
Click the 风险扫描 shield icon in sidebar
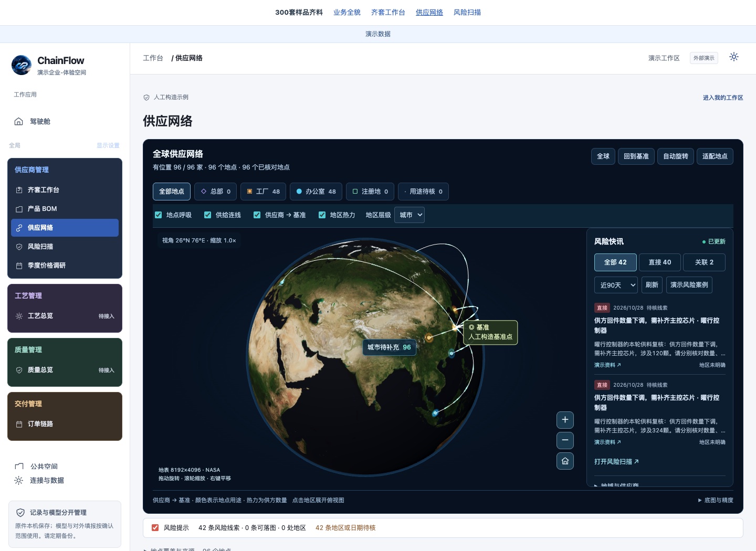(19, 247)
